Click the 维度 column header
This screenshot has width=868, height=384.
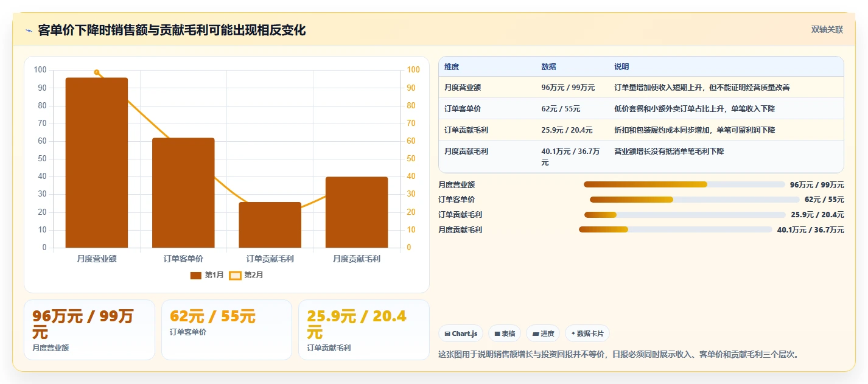coord(452,67)
